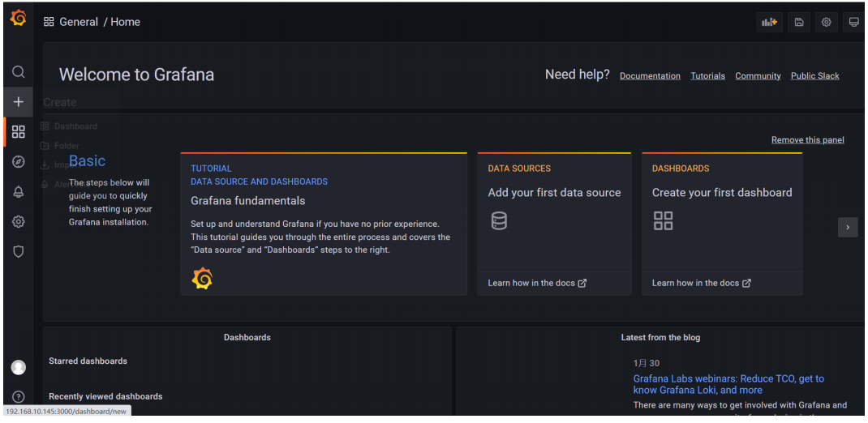Click Remove this panel link

(808, 140)
